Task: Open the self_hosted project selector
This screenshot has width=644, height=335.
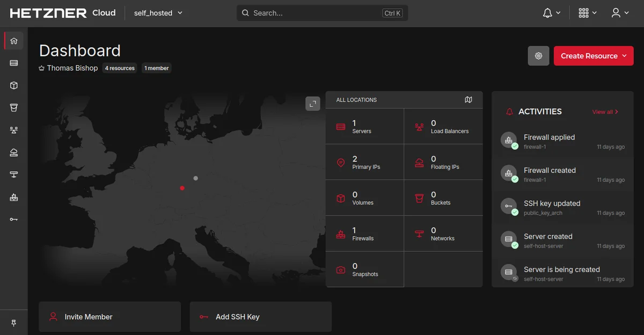Action: 158,13
